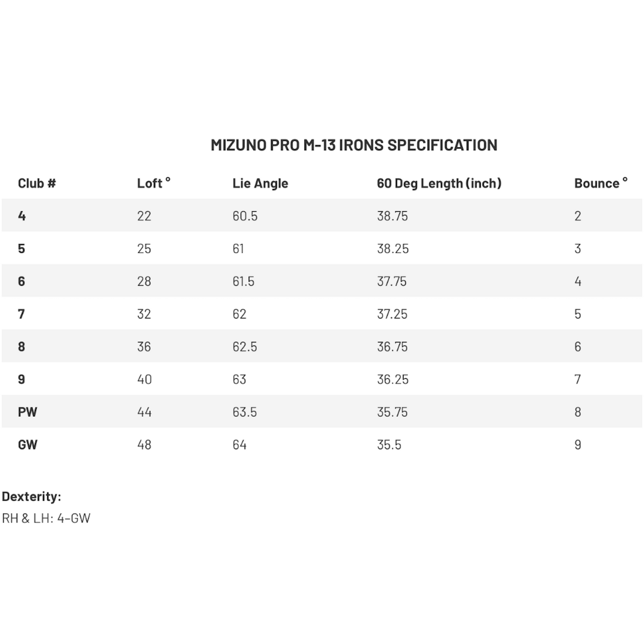The width and height of the screenshot is (644, 644).
Task: Click the Mizuno Pro M-13 Irons Specification title
Action: coord(354,145)
